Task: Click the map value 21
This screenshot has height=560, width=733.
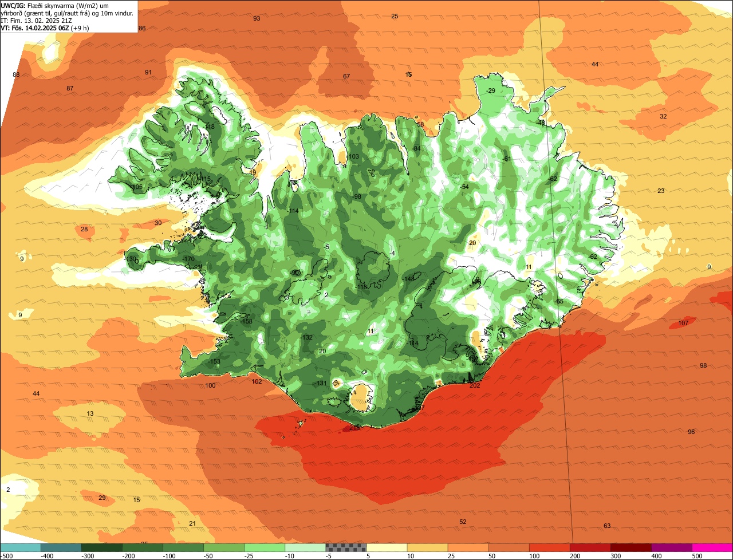Action: pyautogui.click(x=192, y=523)
